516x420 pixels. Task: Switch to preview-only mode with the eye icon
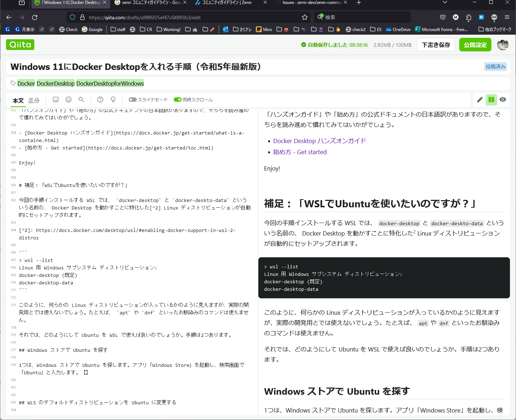[503, 100]
